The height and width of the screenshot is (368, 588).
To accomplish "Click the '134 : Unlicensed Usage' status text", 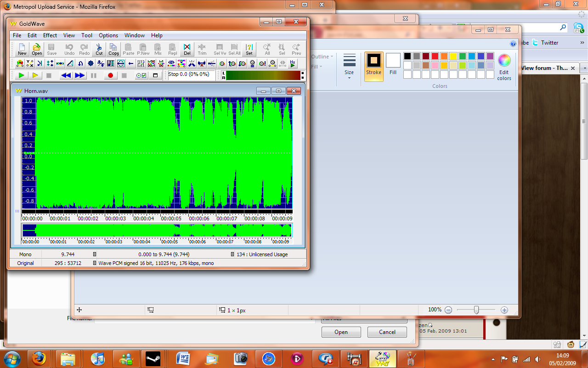I will click(x=262, y=254).
